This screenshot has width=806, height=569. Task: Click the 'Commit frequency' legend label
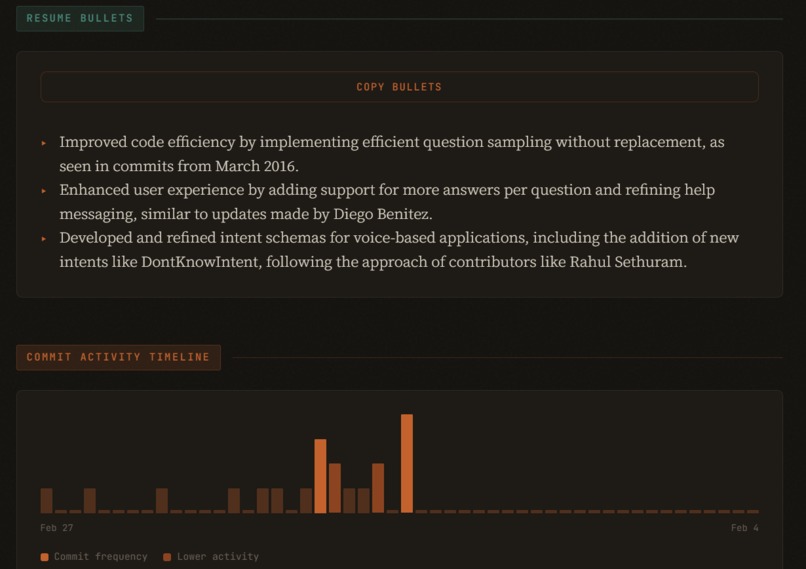(x=101, y=557)
